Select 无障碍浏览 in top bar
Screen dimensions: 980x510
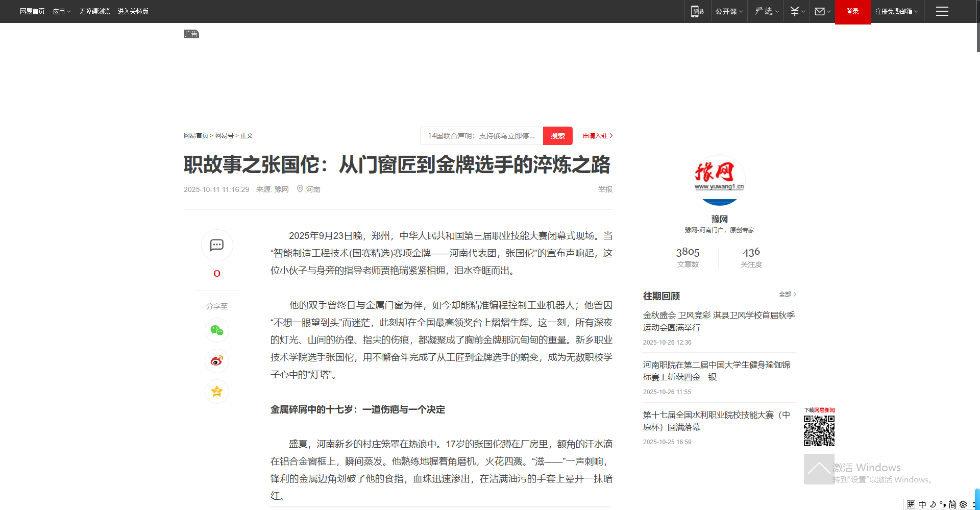pos(94,11)
